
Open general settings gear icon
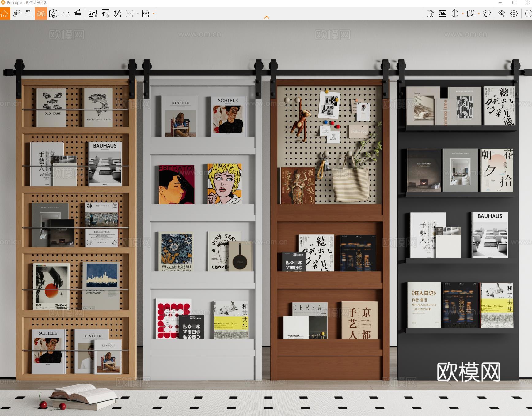[514, 13]
